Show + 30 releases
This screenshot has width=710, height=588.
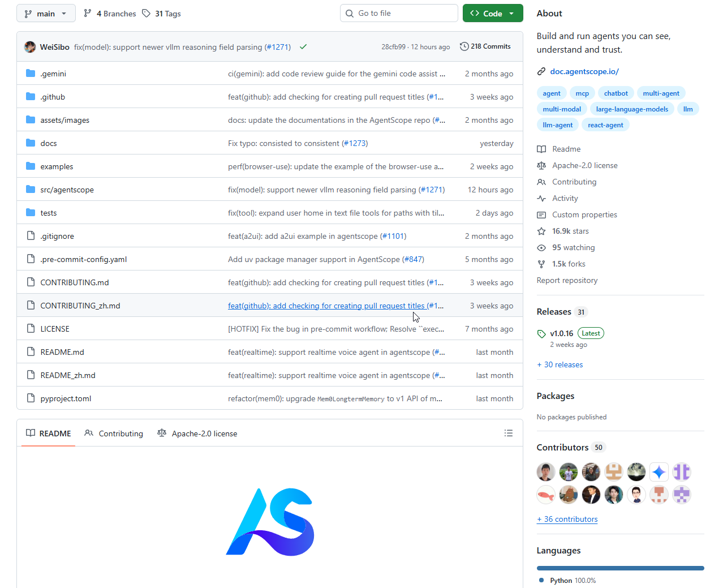click(x=560, y=364)
